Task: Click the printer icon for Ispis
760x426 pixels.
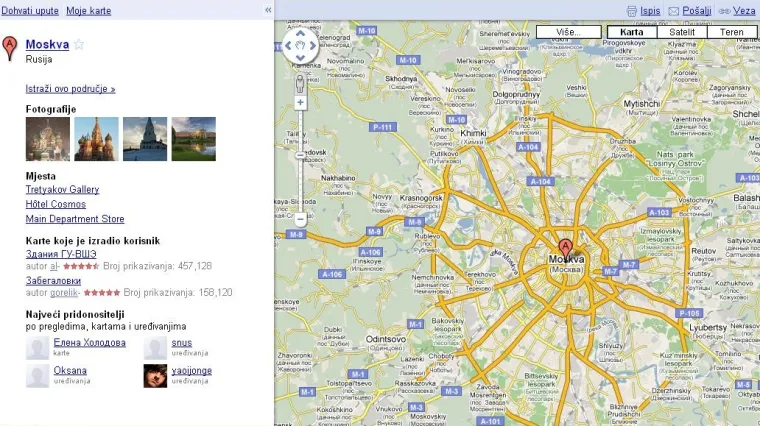Action: click(x=632, y=10)
